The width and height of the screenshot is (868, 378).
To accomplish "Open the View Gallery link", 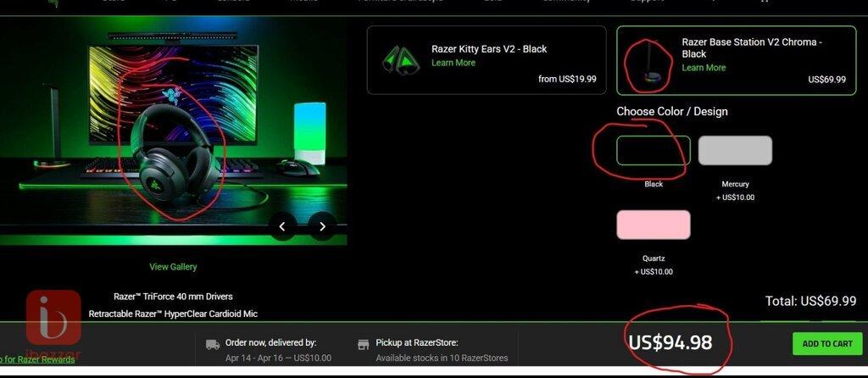I will click(173, 267).
